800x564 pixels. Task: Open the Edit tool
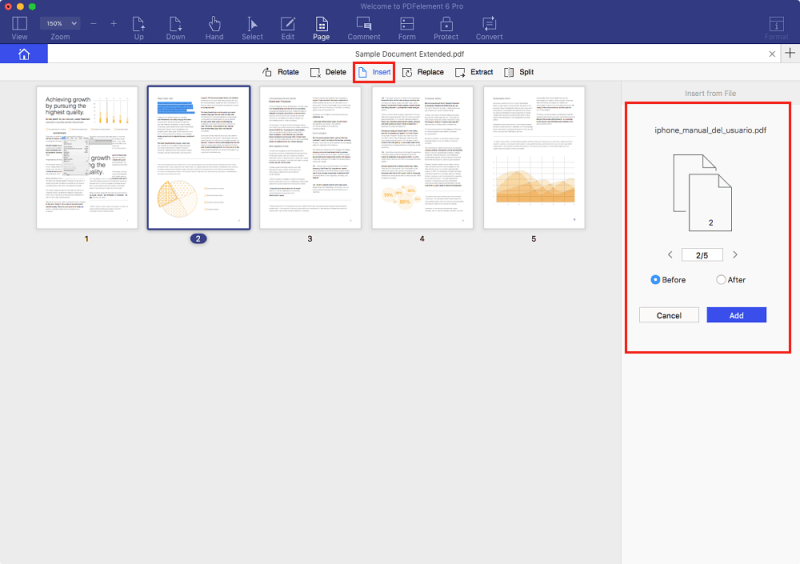pyautogui.click(x=288, y=28)
